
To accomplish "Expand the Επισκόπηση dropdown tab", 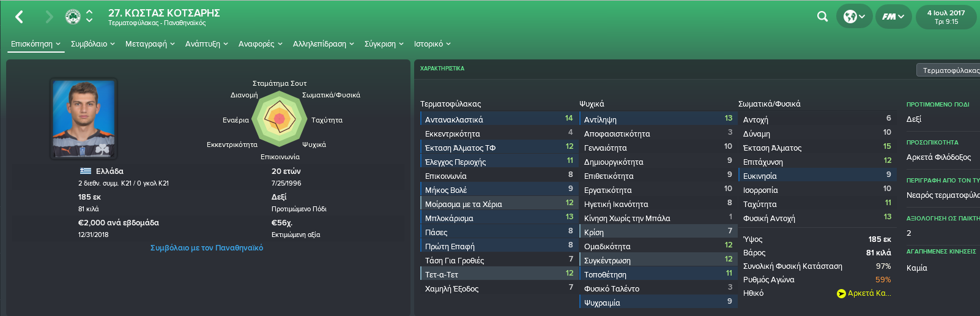I will (36, 44).
